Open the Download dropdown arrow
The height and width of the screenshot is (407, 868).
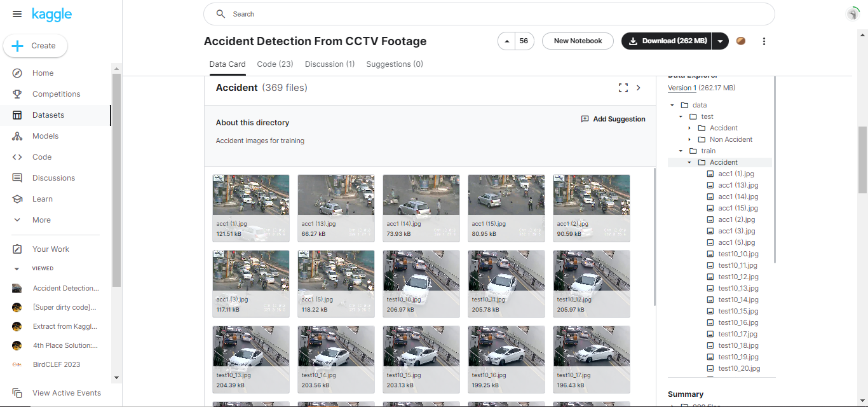(x=720, y=41)
